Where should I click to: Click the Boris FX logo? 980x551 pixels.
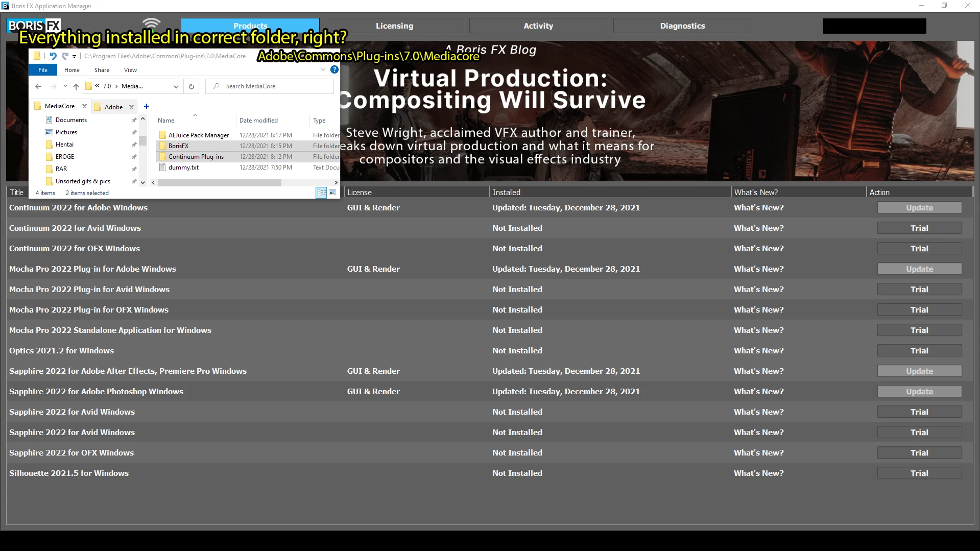pos(34,26)
